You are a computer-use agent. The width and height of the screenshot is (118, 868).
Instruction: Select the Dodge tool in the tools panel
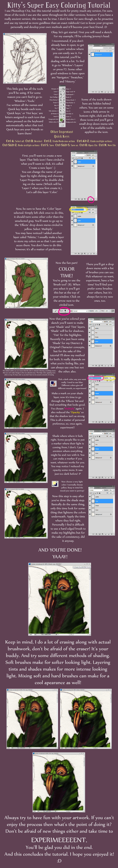point(64,105)
